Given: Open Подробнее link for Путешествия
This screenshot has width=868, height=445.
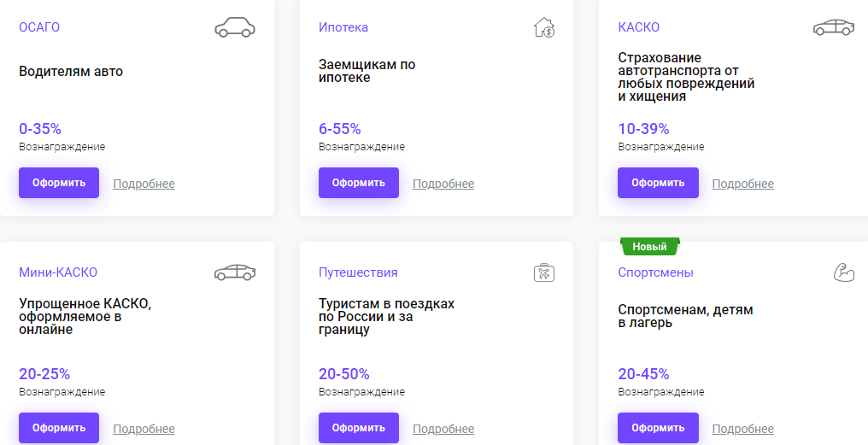Looking at the screenshot, I should [x=443, y=429].
